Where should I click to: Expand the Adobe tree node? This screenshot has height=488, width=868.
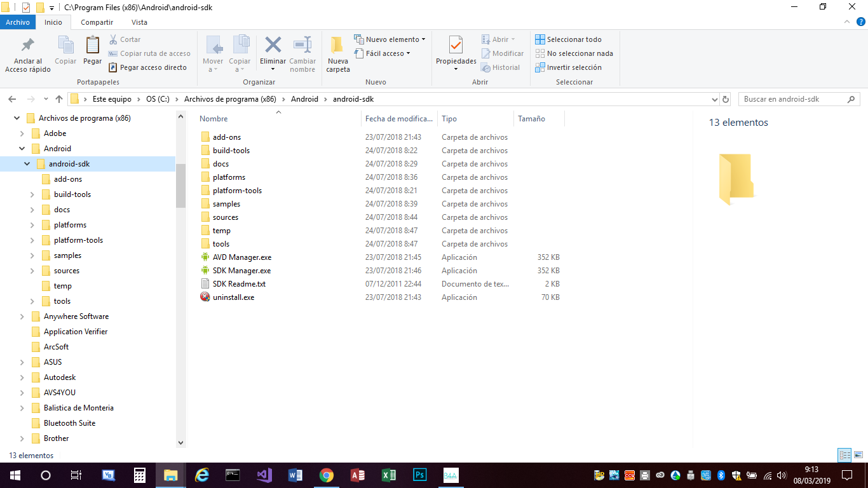pyautogui.click(x=22, y=133)
